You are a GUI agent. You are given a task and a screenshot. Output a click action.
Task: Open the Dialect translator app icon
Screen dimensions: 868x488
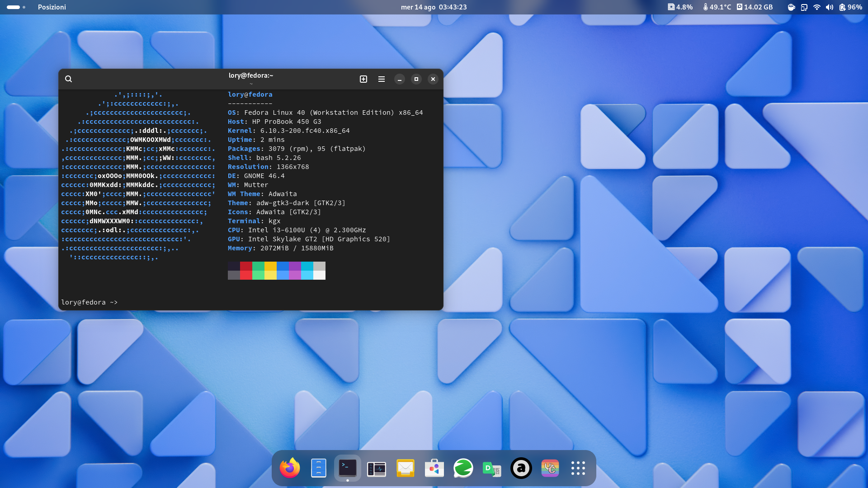click(492, 469)
